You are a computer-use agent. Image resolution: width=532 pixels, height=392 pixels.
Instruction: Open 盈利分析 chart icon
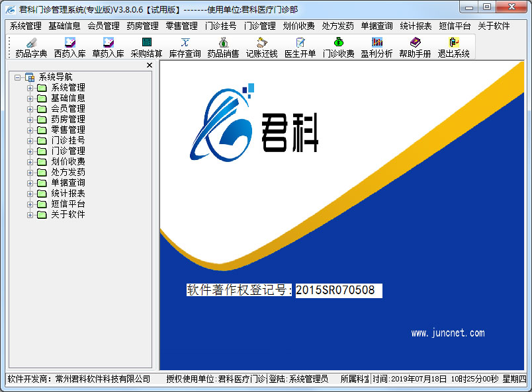(x=377, y=42)
